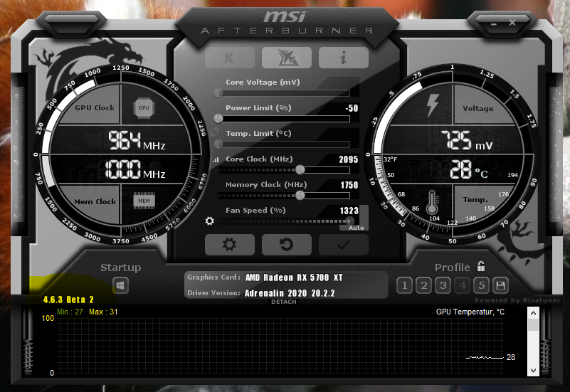Toggle the link icon beside Temp. Limit
Image resolution: width=570 pixels, height=392 pixels.
(x=215, y=132)
